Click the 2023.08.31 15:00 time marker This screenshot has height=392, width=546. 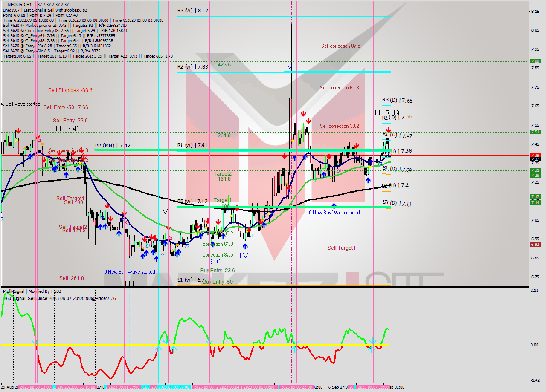pyautogui.click(x=79, y=387)
